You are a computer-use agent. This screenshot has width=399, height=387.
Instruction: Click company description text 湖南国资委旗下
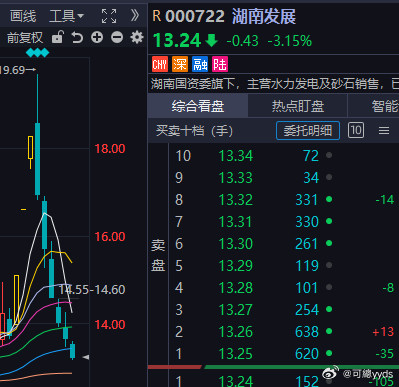point(193,84)
